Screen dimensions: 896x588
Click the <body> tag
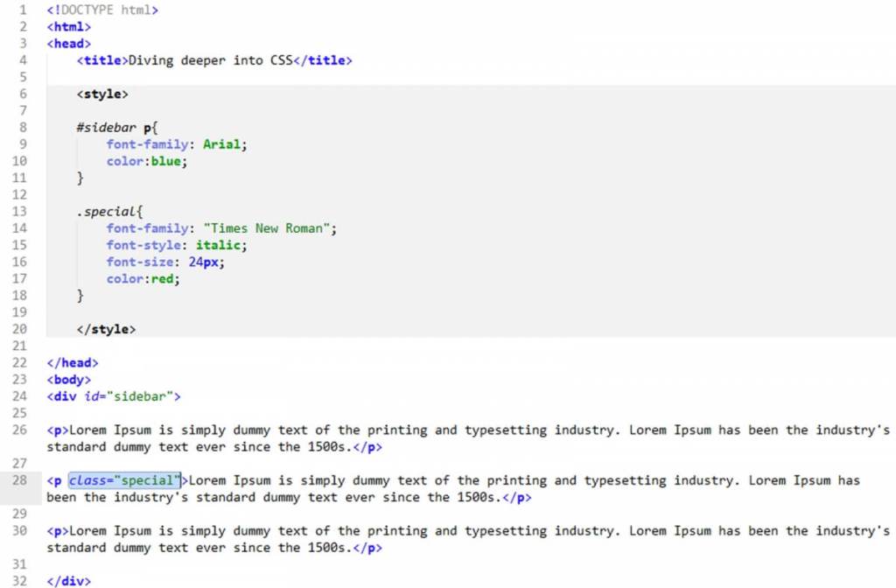click(x=68, y=380)
